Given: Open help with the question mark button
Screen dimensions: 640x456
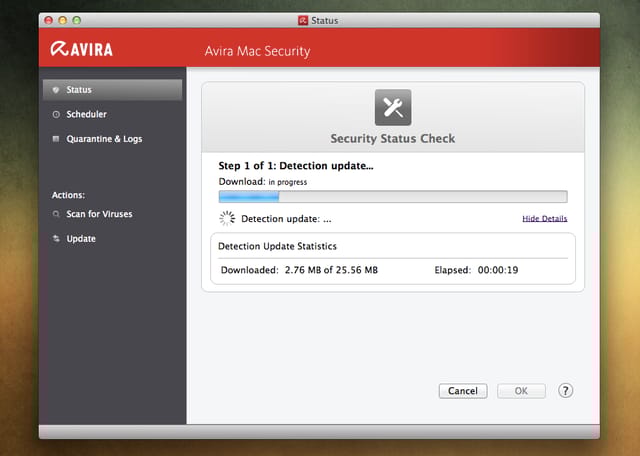Looking at the screenshot, I should pyautogui.click(x=565, y=391).
